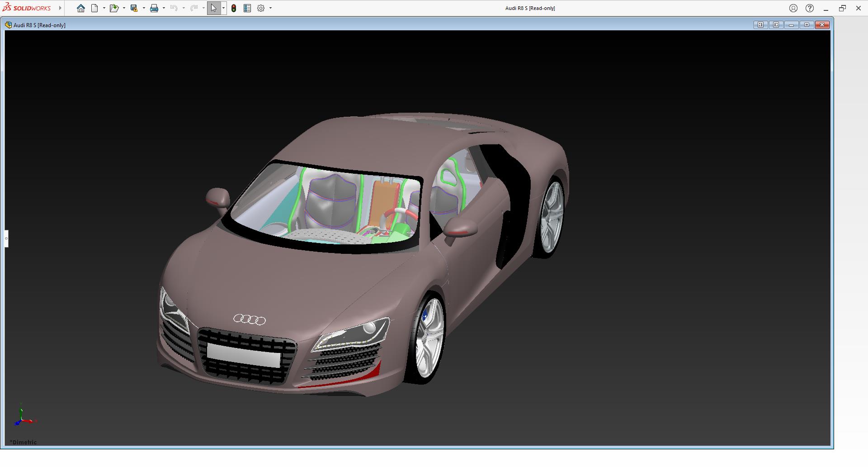Viewport: 868px width, 467px height.
Task: Expand the Select tool dropdown arrow
Action: click(x=223, y=8)
